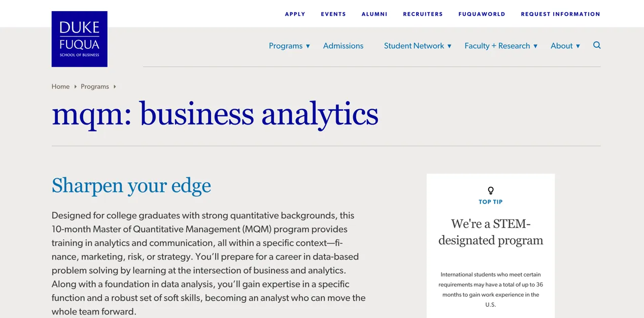Open the search magnifier icon
The image size is (644, 318).
click(597, 45)
